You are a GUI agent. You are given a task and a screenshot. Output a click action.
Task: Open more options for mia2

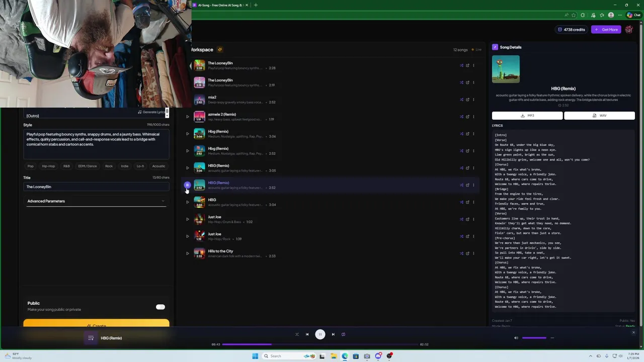pos(473,100)
